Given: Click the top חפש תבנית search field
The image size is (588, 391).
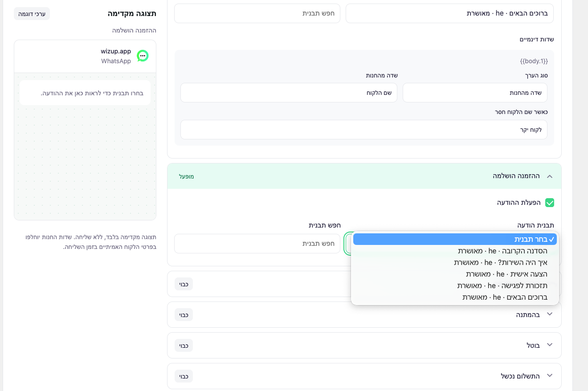Looking at the screenshot, I should (257, 13).
